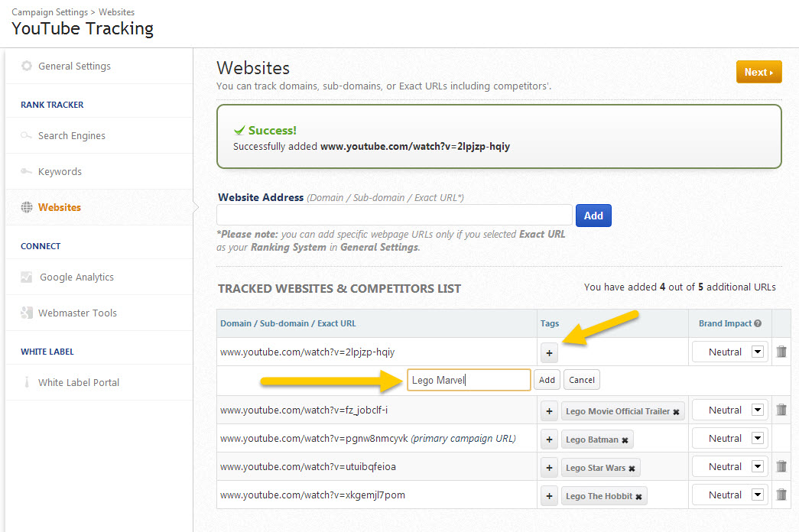The width and height of the screenshot is (799, 532).
Task: Click the orange Next button
Action: click(758, 72)
